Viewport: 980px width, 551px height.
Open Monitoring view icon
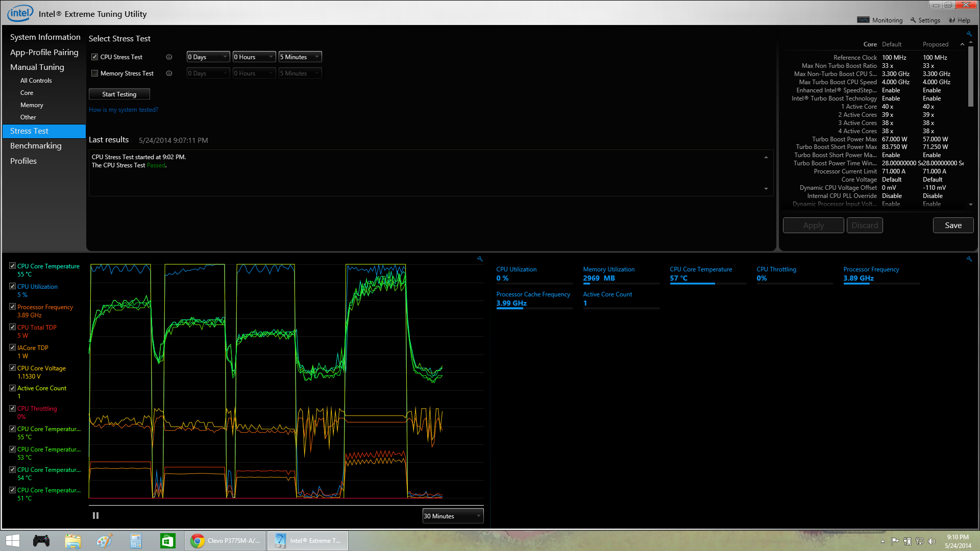tap(863, 20)
